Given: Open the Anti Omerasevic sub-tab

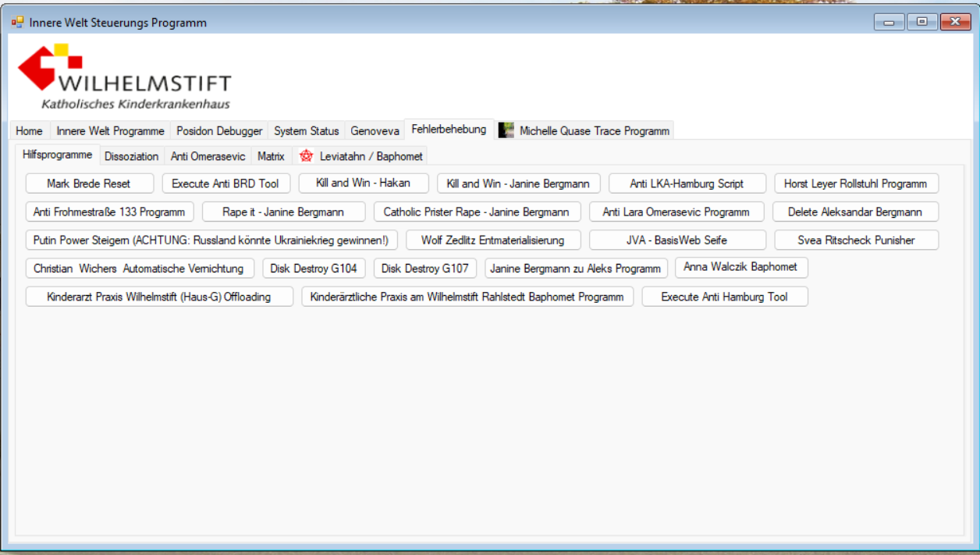Looking at the screenshot, I should tap(208, 156).
